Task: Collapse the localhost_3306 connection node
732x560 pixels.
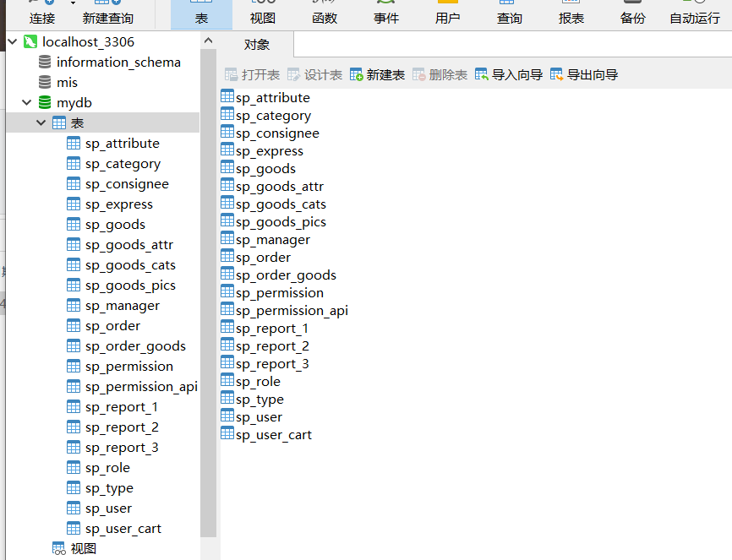Action: (13, 42)
